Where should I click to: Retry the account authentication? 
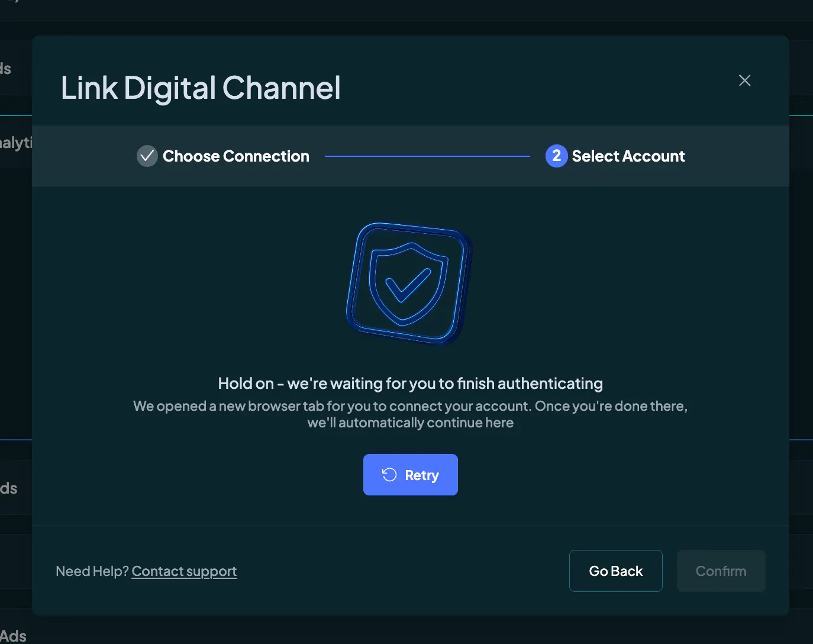click(x=411, y=475)
